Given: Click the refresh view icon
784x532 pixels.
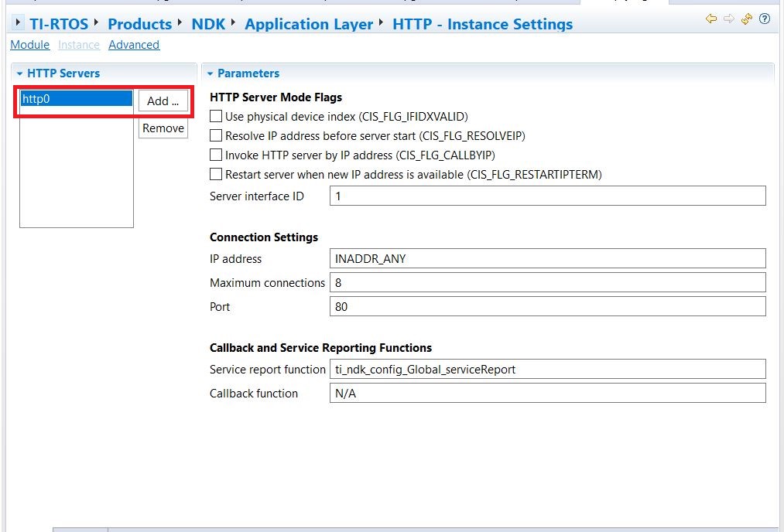Looking at the screenshot, I should pos(747,19).
